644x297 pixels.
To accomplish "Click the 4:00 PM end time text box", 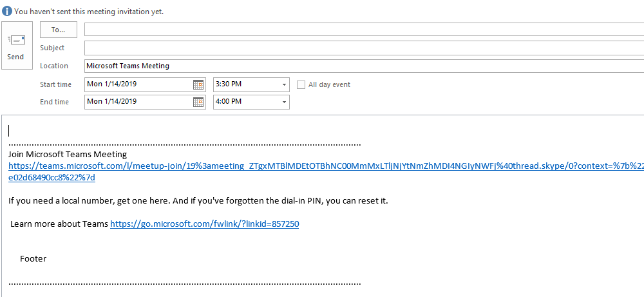I will click(246, 102).
